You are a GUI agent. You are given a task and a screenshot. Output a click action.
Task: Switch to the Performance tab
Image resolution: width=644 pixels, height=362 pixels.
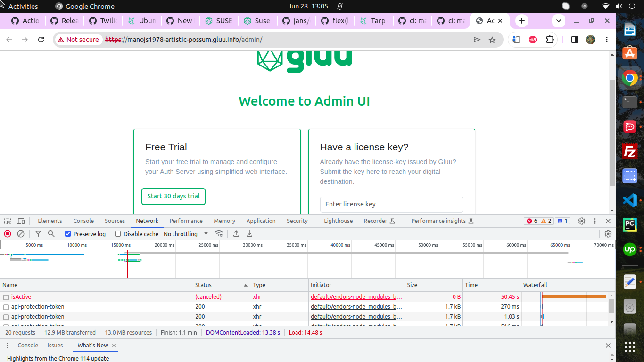pos(186,221)
